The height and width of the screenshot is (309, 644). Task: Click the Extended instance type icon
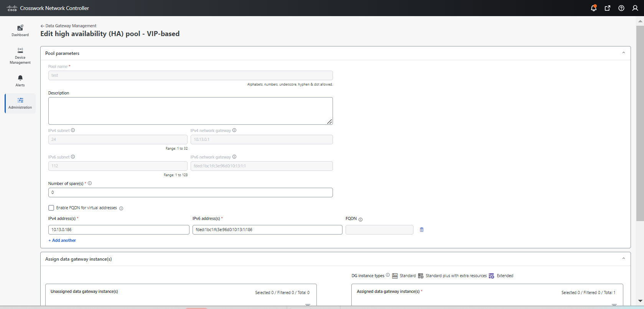pos(491,276)
